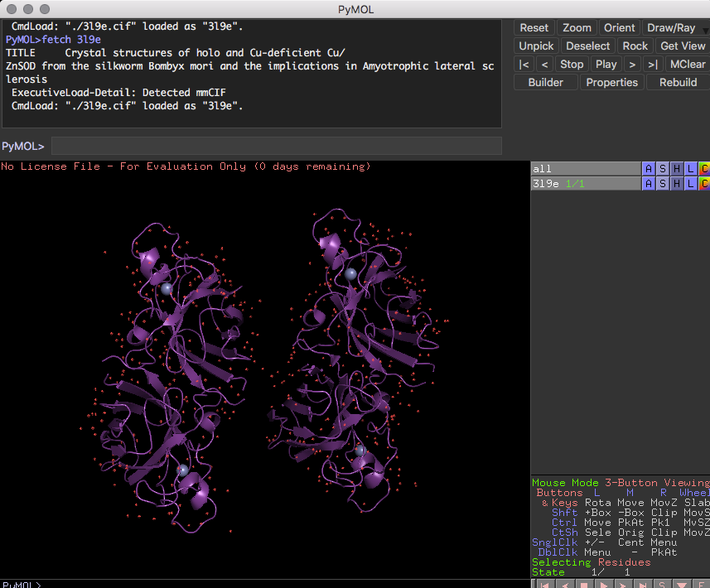Image resolution: width=710 pixels, height=588 pixels.
Task: Click the Play button in top panel
Action: 606,65
